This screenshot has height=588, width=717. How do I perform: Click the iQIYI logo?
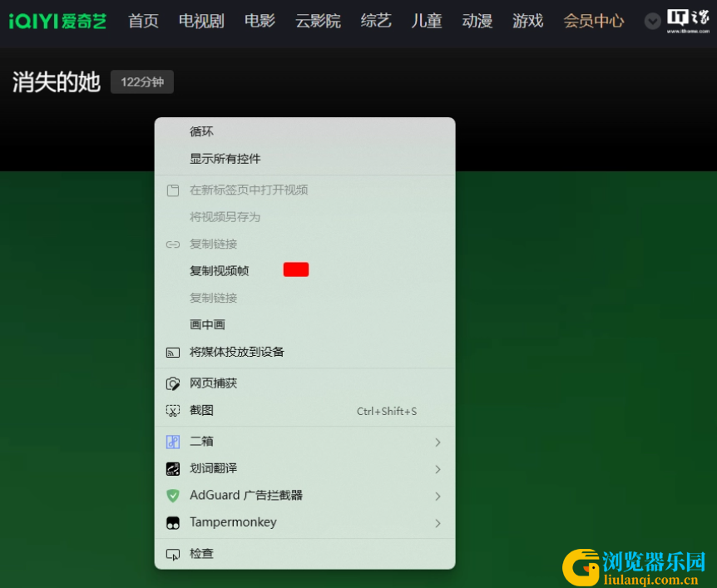tap(57, 21)
